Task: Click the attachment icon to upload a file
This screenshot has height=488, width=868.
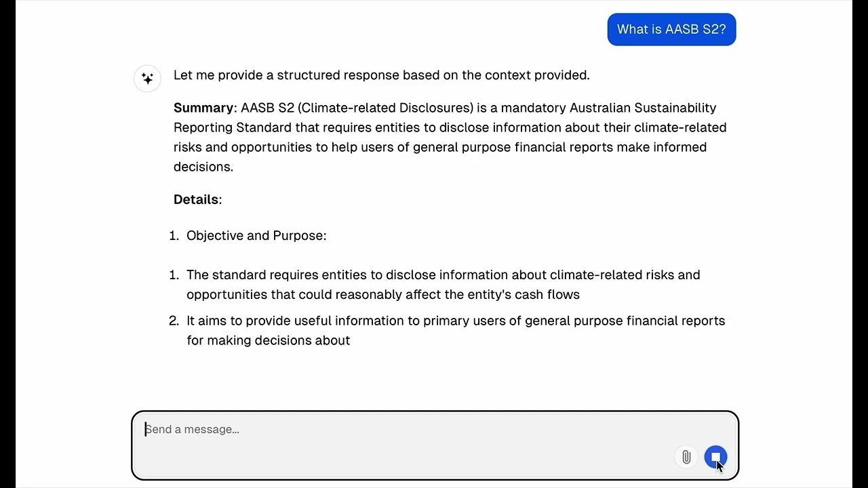Action: pyautogui.click(x=686, y=457)
